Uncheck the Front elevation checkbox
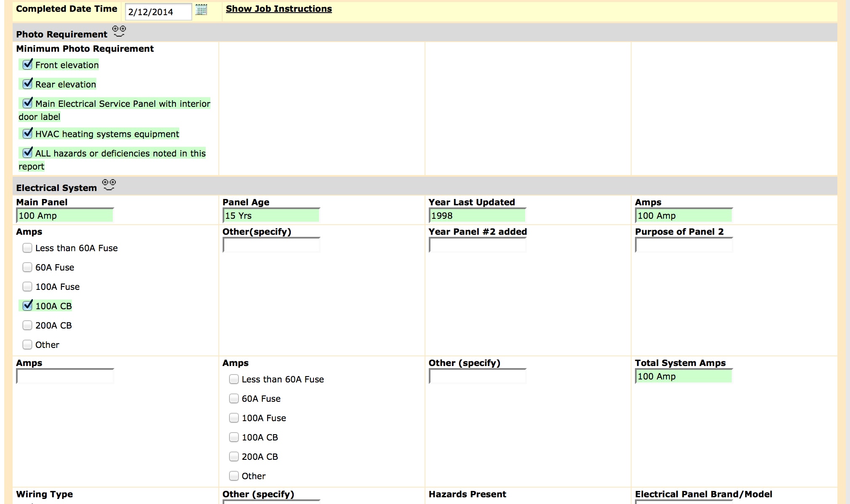Screen dimensions: 850x504 27,64
